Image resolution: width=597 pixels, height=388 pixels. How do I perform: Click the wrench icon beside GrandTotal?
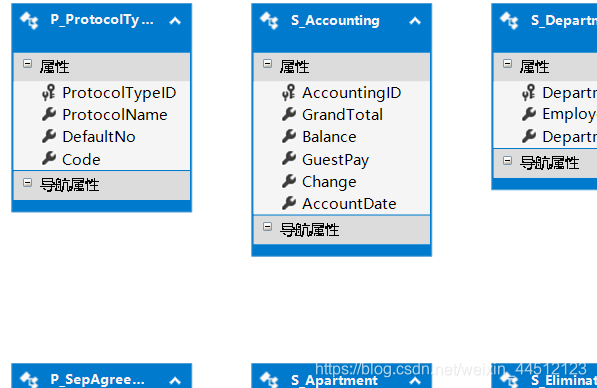(289, 114)
